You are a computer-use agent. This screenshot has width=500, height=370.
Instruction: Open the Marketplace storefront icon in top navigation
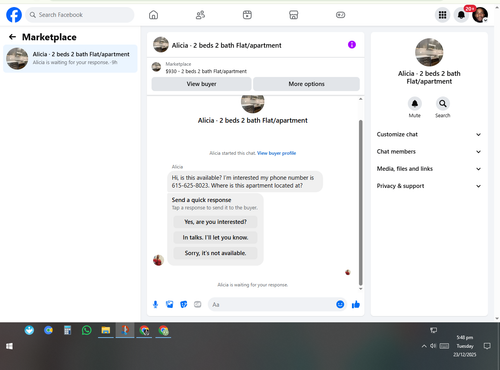(294, 15)
